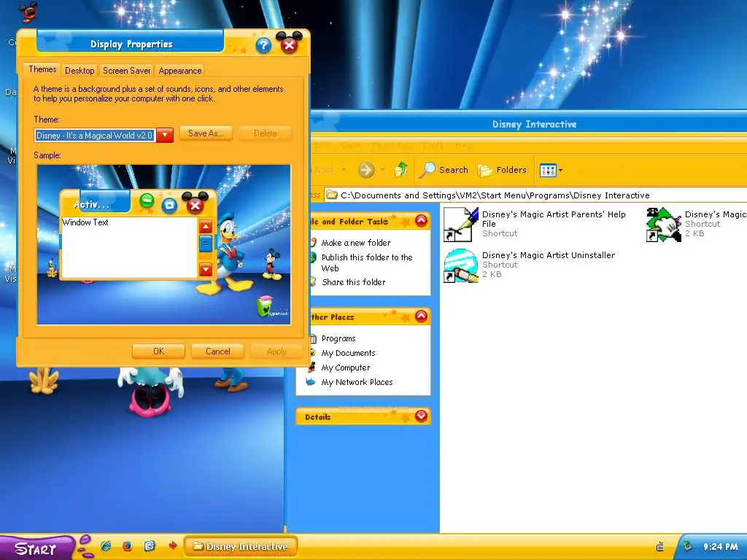The image size is (747, 560).
Task: Switch to the Desktop tab
Action: click(x=80, y=71)
